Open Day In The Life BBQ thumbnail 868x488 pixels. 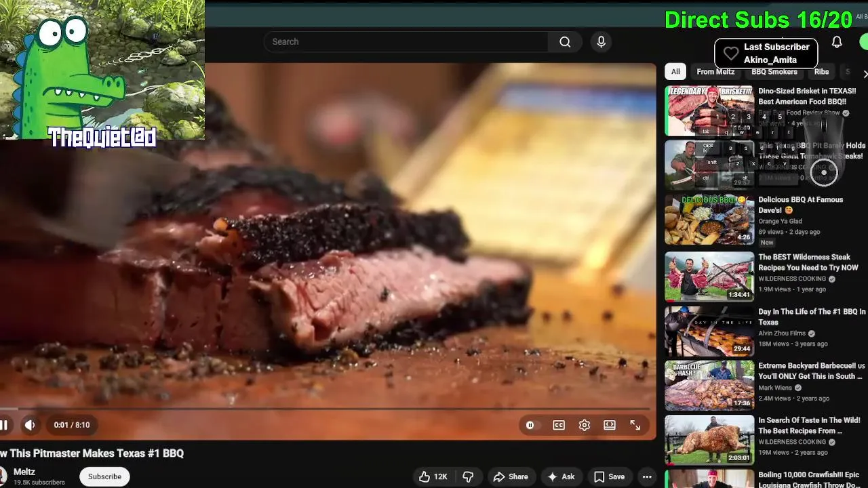(709, 331)
